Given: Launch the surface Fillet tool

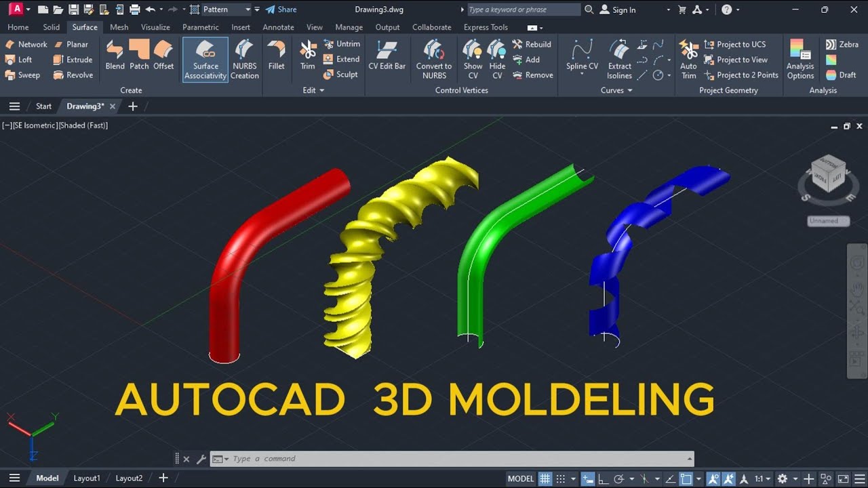Looking at the screenshot, I should (x=276, y=55).
